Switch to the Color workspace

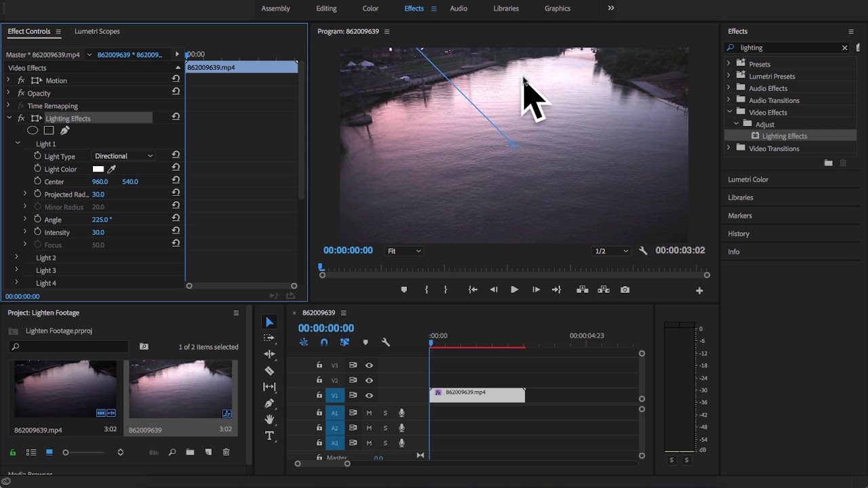(x=370, y=8)
